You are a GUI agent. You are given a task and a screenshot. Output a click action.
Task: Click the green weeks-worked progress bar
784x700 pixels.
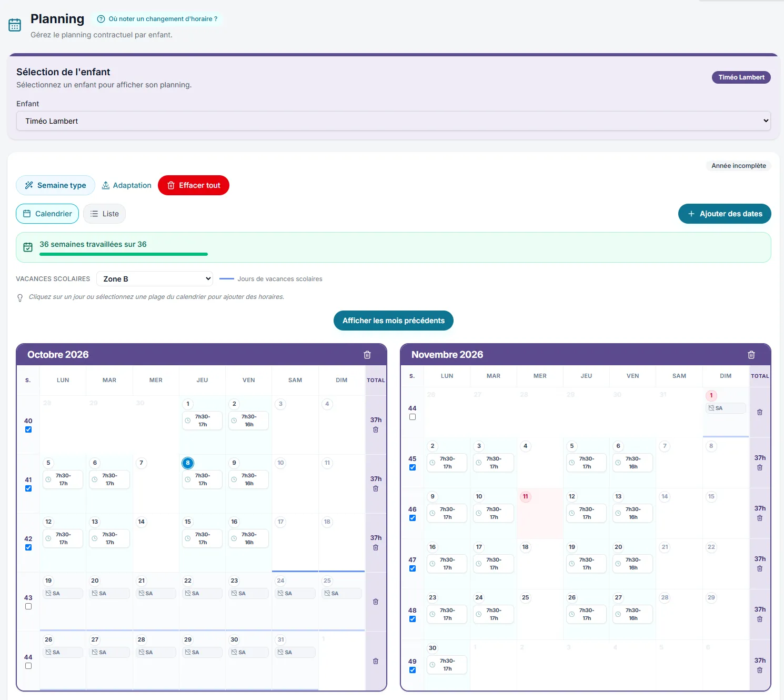tap(124, 254)
